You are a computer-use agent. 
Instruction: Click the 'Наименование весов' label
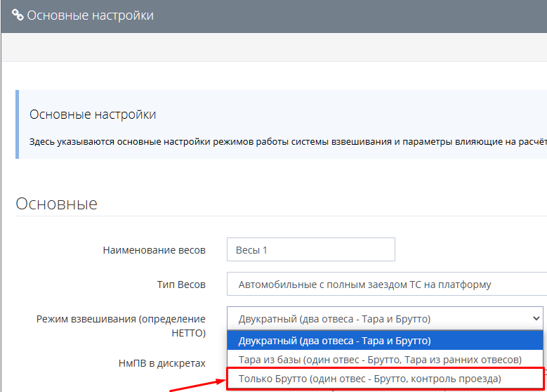[154, 249]
